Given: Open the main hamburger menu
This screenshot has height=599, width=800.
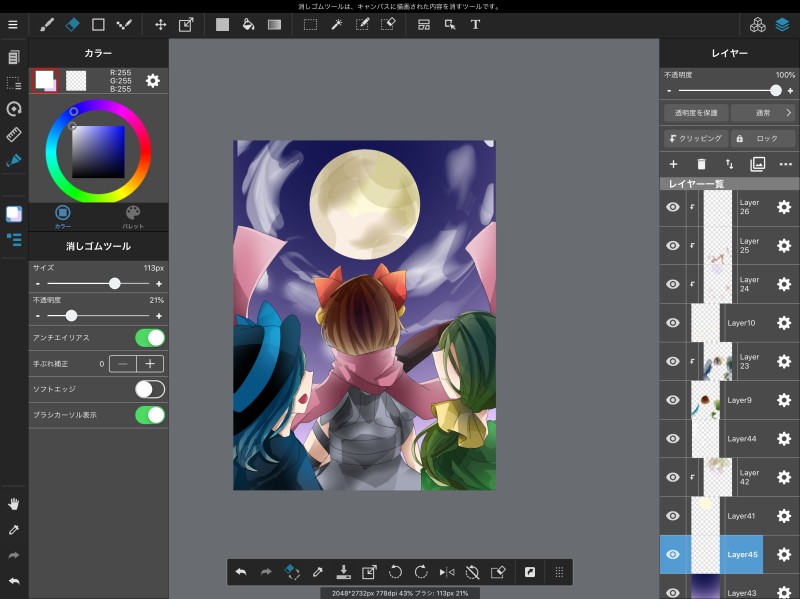Looking at the screenshot, I should coord(13,24).
